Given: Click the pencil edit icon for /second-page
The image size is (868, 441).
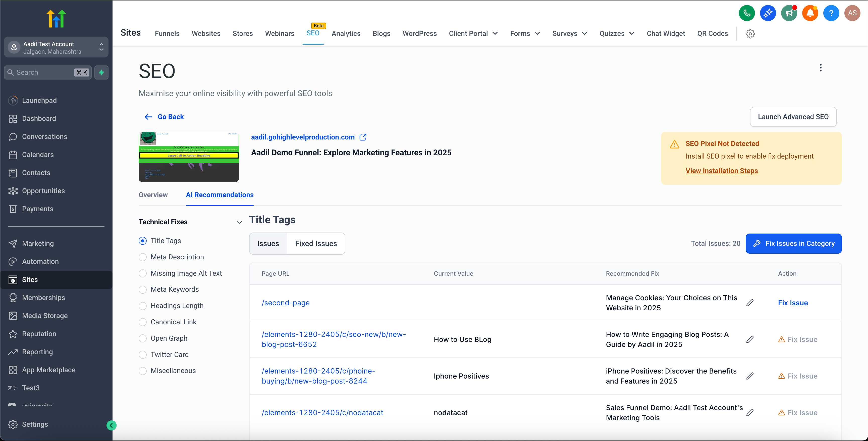Looking at the screenshot, I should [x=750, y=303].
